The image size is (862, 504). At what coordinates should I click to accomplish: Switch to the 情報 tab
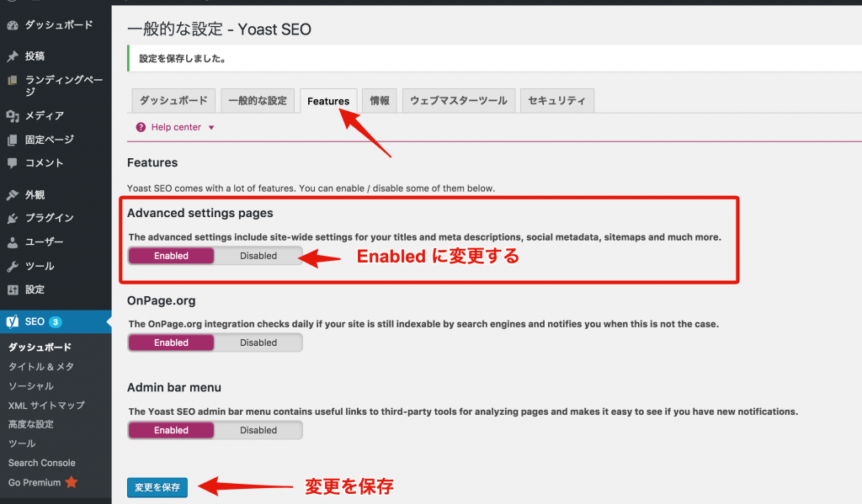(x=380, y=101)
